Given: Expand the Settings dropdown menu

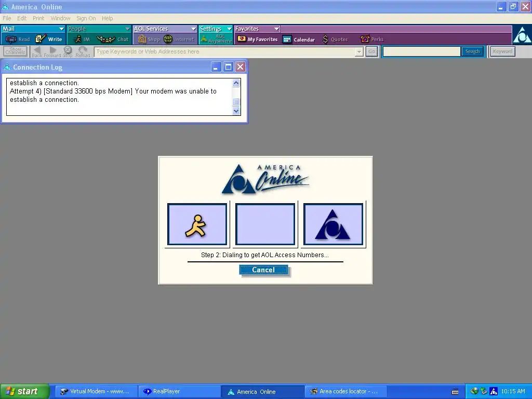Looking at the screenshot, I should click(x=229, y=29).
